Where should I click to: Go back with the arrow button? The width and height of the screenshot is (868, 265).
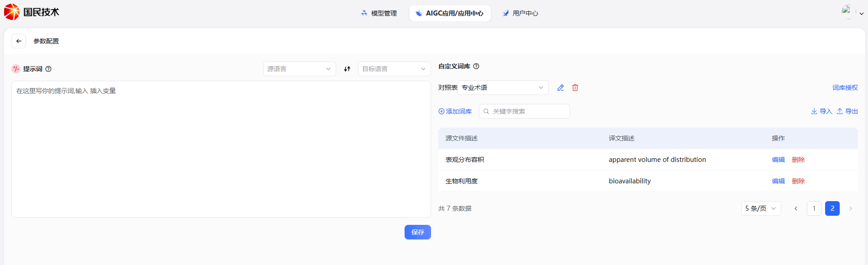tap(19, 41)
